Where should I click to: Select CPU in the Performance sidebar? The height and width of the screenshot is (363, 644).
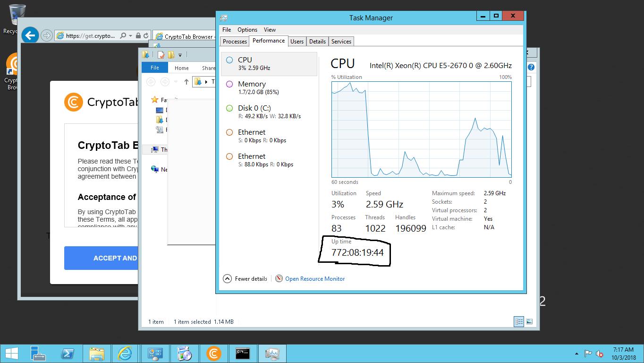click(269, 64)
